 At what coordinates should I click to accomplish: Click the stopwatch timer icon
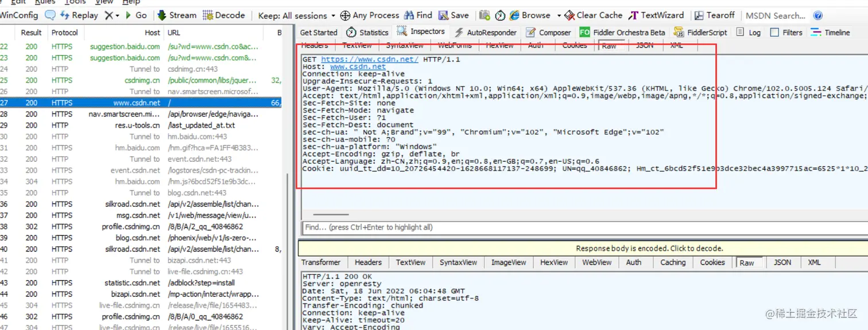499,15
